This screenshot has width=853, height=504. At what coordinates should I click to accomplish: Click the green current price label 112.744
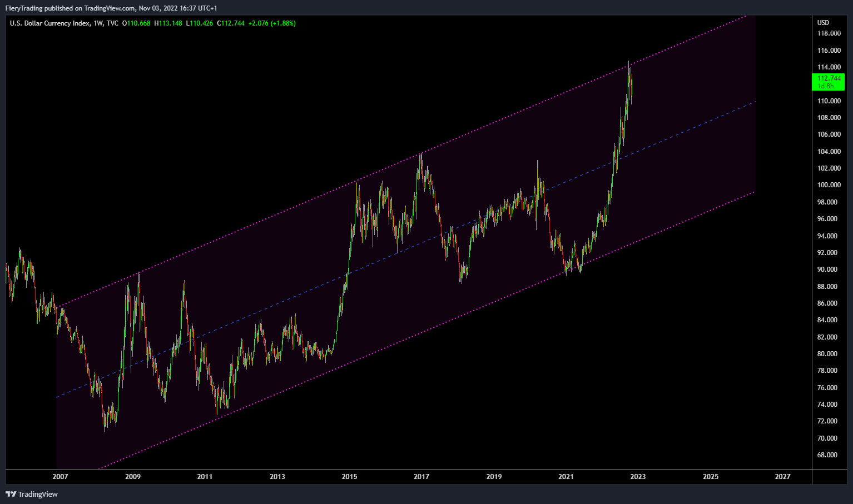point(829,82)
